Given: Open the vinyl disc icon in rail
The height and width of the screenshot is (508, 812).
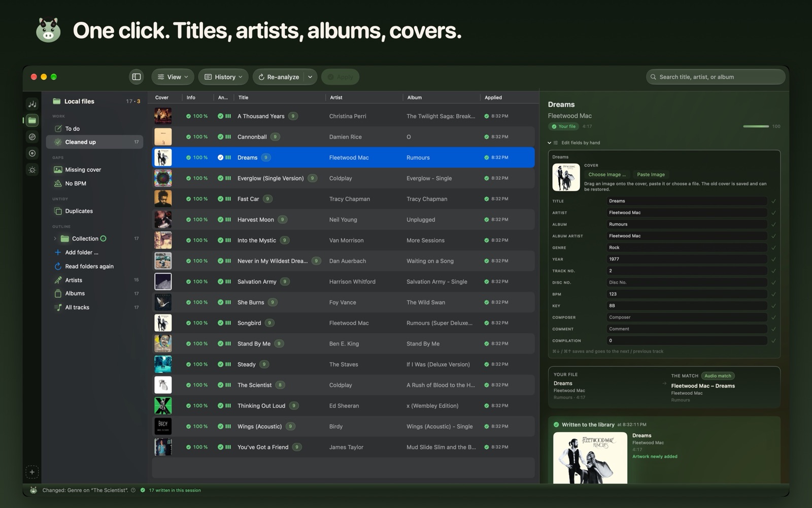Looking at the screenshot, I should coord(32,137).
